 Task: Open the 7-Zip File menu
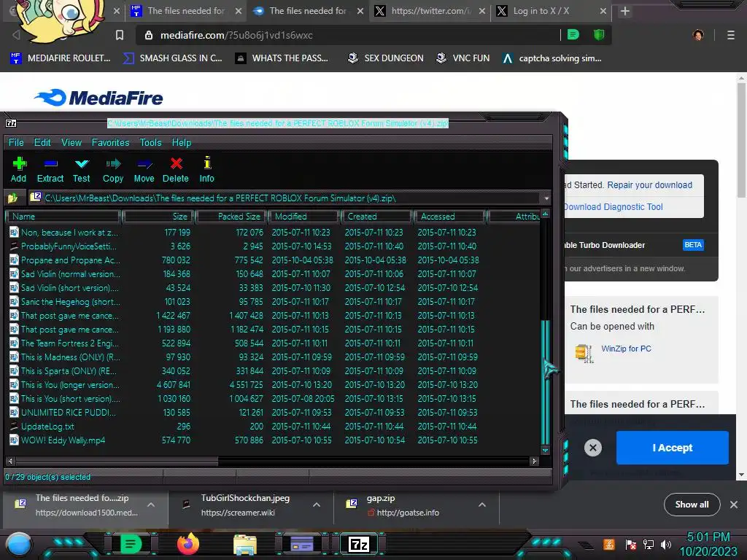pyautogui.click(x=16, y=142)
